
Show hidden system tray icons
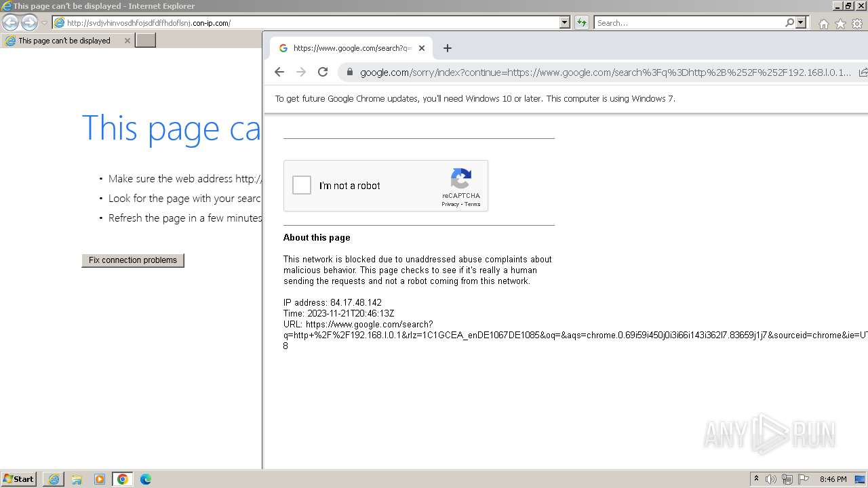756,479
